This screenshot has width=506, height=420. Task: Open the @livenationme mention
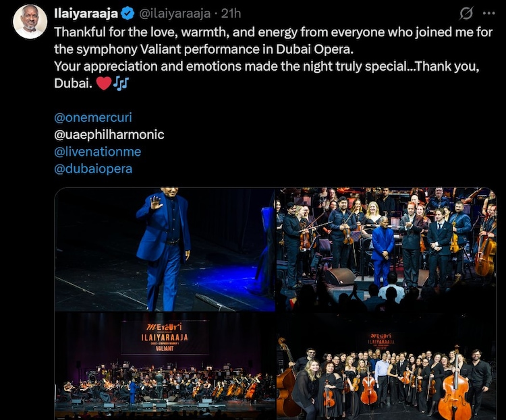(x=97, y=152)
